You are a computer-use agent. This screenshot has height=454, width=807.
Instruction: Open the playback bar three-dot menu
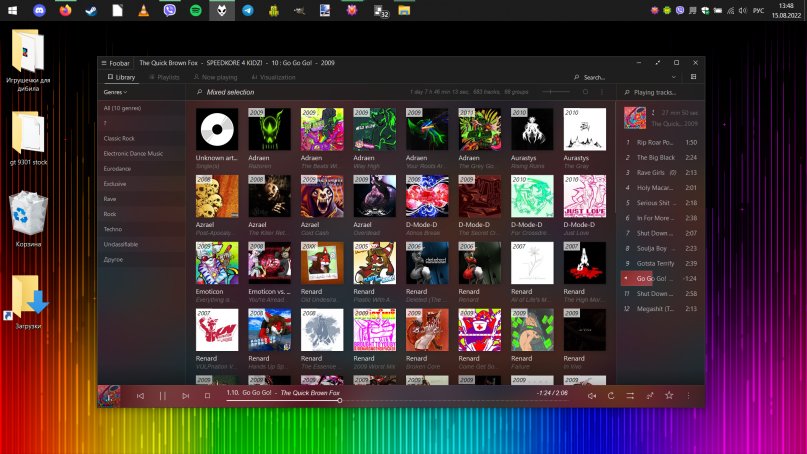tap(690, 396)
